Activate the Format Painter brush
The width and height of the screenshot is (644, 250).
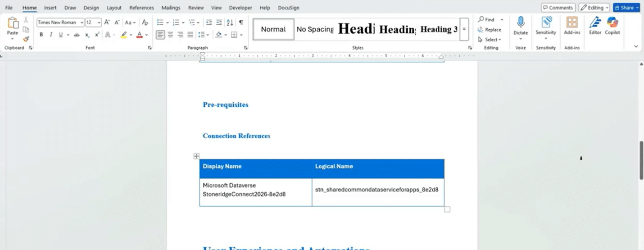(26, 39)
